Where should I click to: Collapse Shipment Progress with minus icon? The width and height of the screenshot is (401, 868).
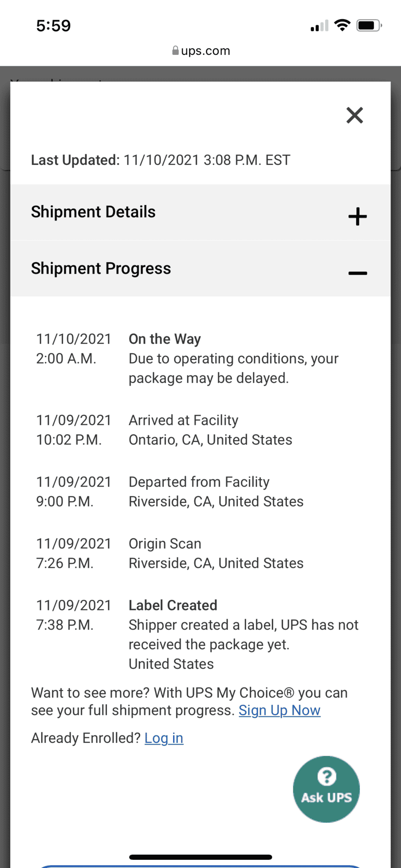(358, 273)
